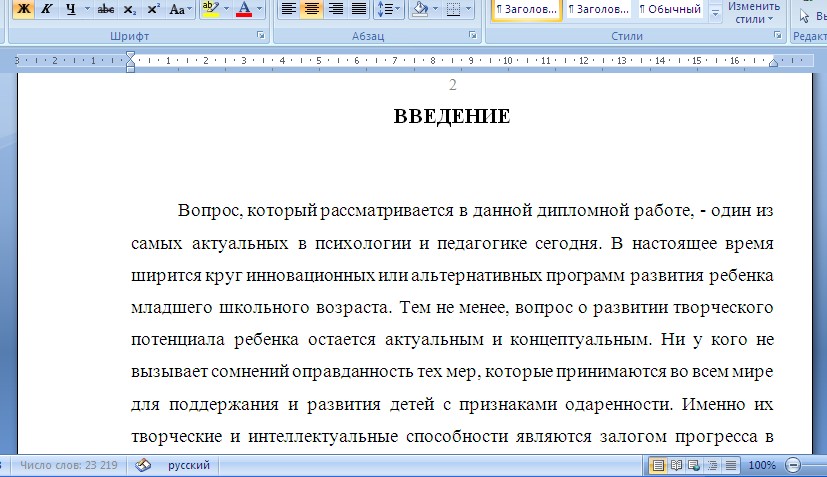The width and height of the screenshot is (827, 477).
Task: Switch to full screen reading view
Action: pos(677,466)
